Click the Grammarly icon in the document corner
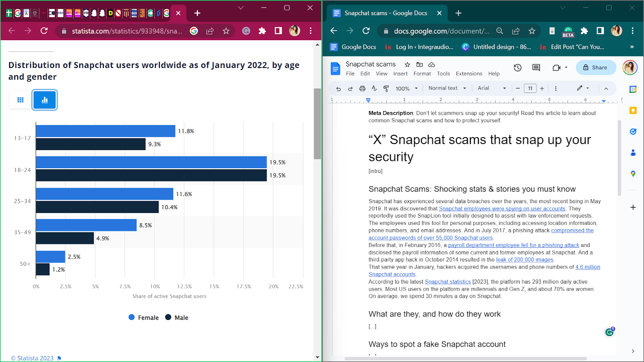This screenshot has width=644, height=362. coord(609,331)
